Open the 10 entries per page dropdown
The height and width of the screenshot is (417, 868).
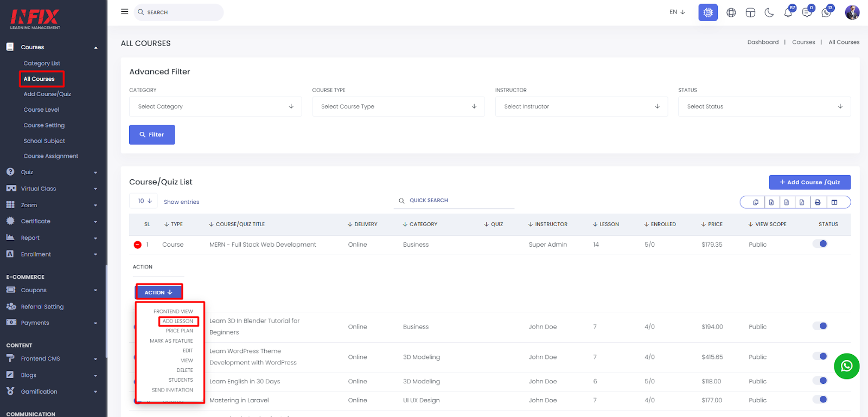click(x=144, y=201)
